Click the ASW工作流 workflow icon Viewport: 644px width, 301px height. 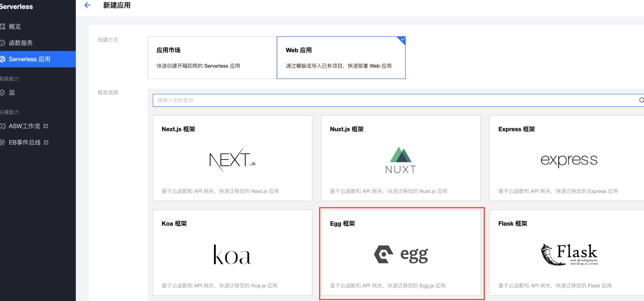click(3, 126)
